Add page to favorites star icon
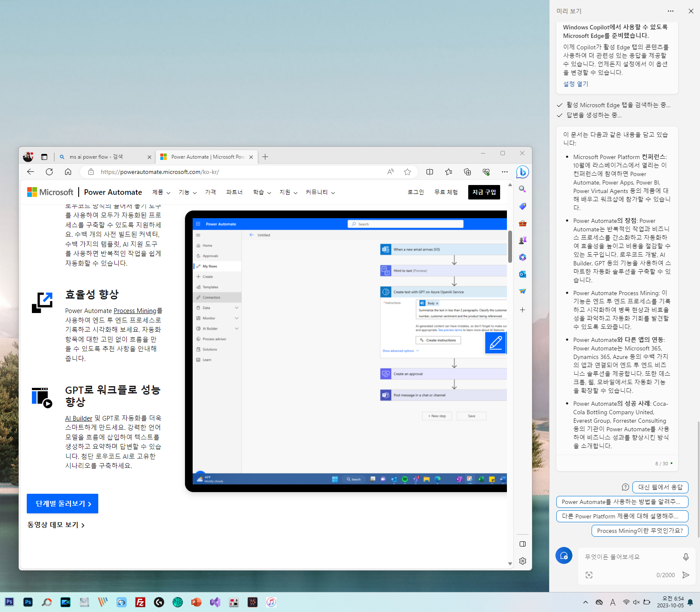The height and width of the screenshot is (612, 700). [x=407, y=172]
